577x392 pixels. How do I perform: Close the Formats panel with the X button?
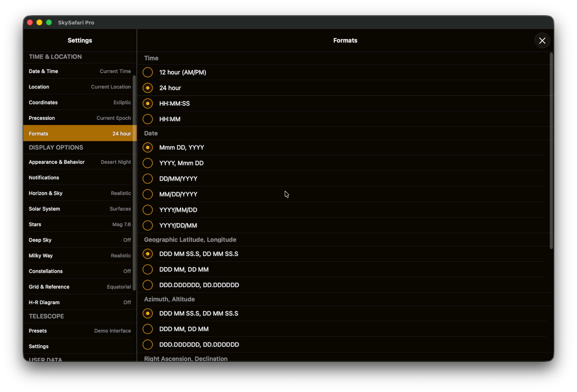coord(542,41)
